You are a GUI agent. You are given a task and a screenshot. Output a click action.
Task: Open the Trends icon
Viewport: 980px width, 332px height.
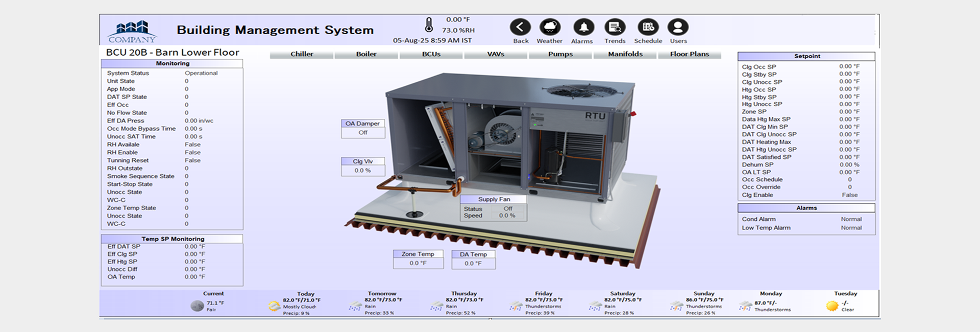615,27
